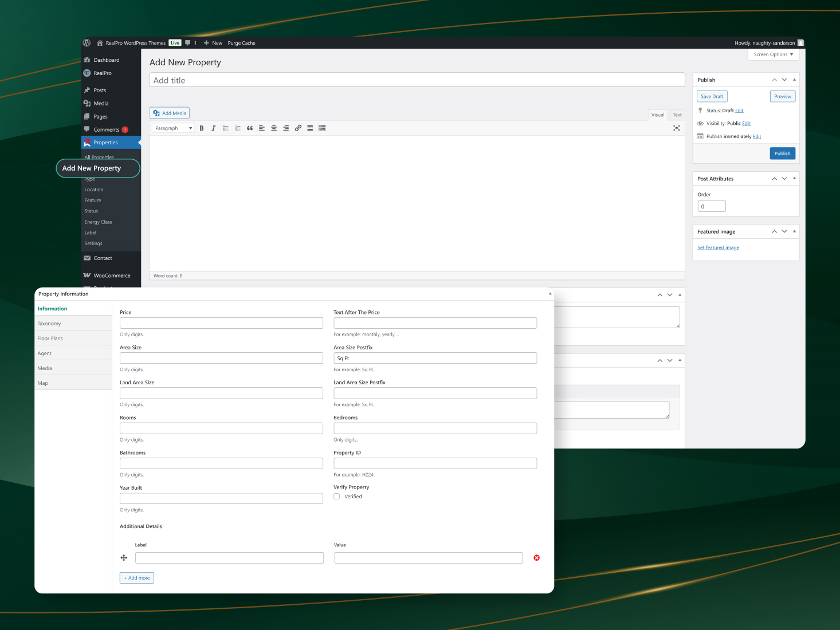Collapse the Publish panel with triangle toggle
The image size is (840, 630).
tap(794, 80)
